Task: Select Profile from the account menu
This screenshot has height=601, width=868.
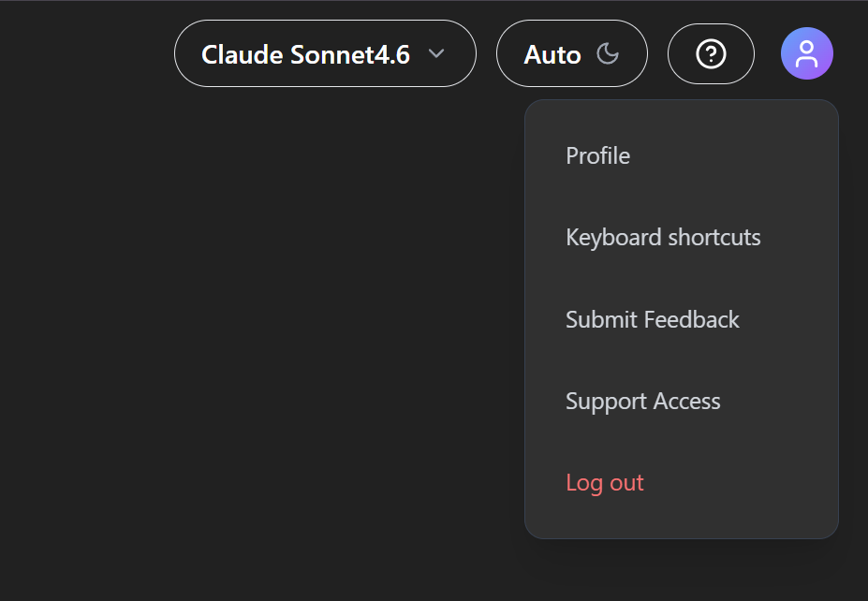Action: 597,155
